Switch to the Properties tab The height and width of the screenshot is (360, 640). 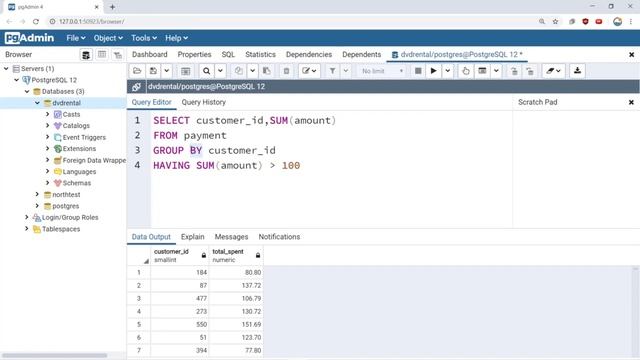194,54
